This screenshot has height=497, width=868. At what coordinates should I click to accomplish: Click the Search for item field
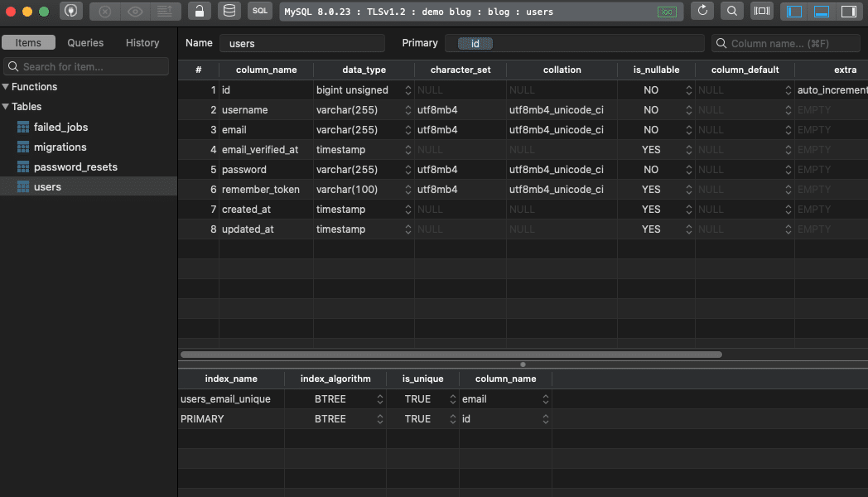coord(86,66)
